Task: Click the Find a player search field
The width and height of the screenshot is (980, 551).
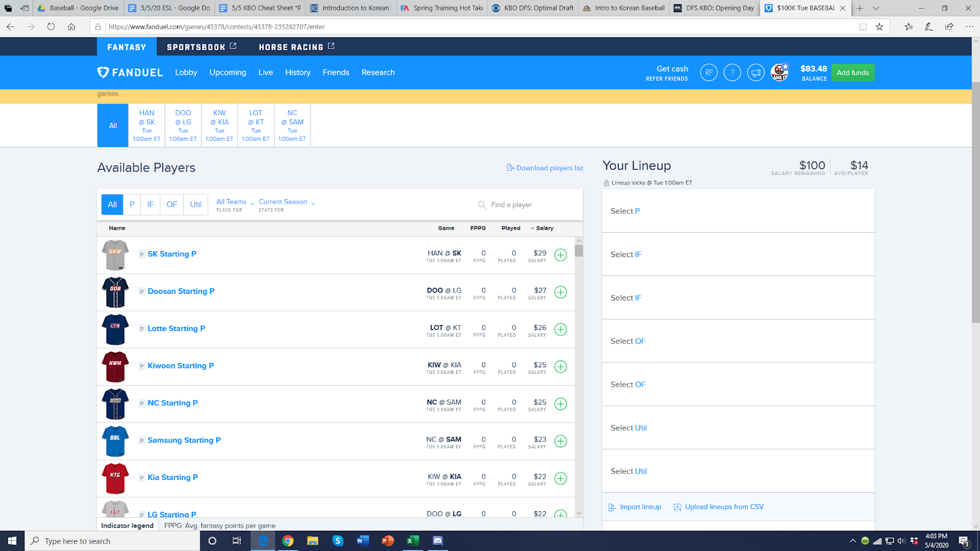Action: [x=527, y=204]
